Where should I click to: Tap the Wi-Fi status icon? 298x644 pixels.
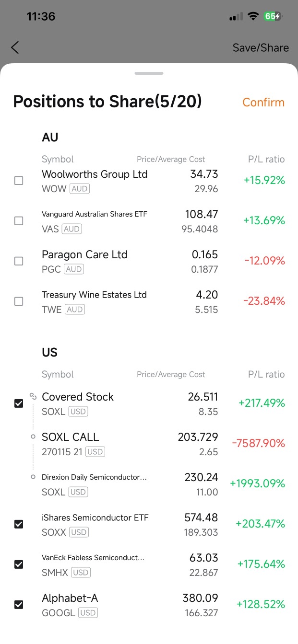[253, 16]
